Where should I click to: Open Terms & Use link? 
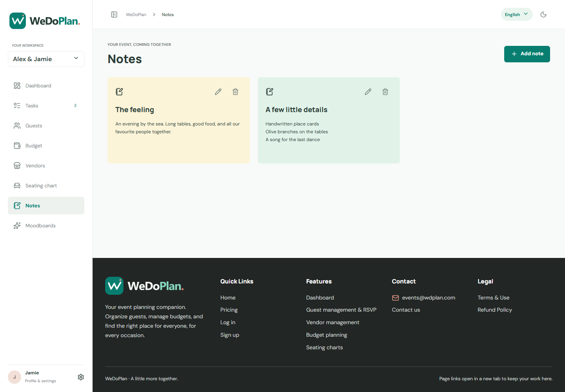point(494,298)
